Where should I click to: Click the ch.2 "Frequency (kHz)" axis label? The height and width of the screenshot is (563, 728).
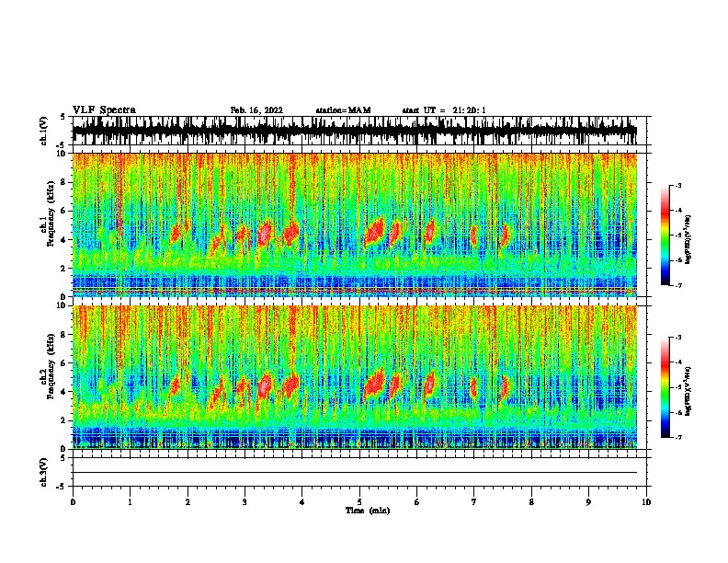pos(51,366)
